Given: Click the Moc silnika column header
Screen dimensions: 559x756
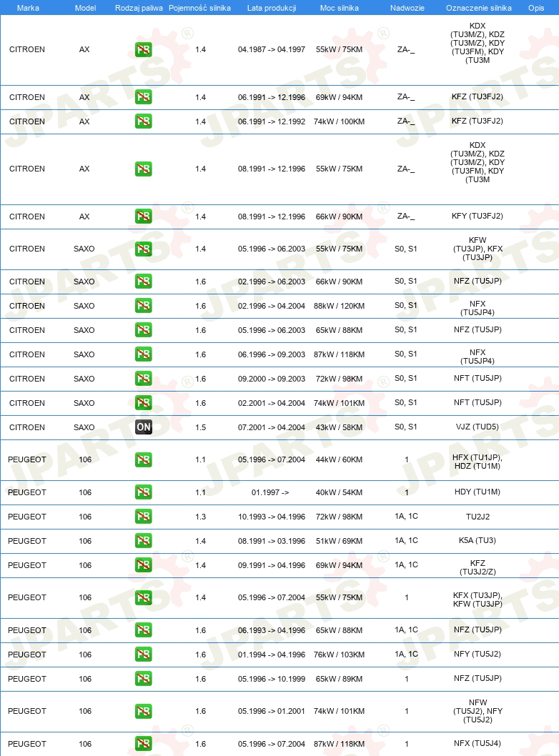Looking at the screenshot, I should coord(339,8).
